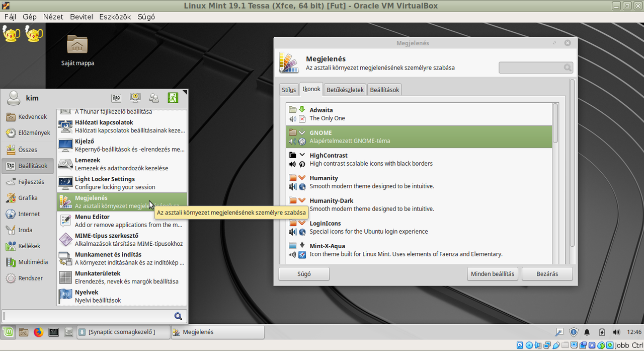Click Megjelenés taskbar window button
The height and width of the screenshot is (351, 644).
(x=217, y=332)
